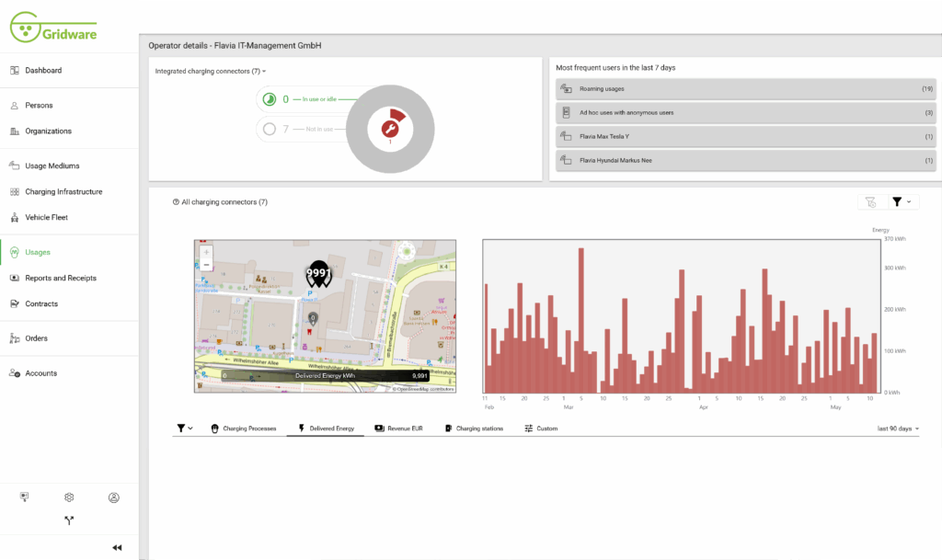Click the 9991 charging station map marker
The width and height of the screenshot is (942, 560).
point(318,274)
